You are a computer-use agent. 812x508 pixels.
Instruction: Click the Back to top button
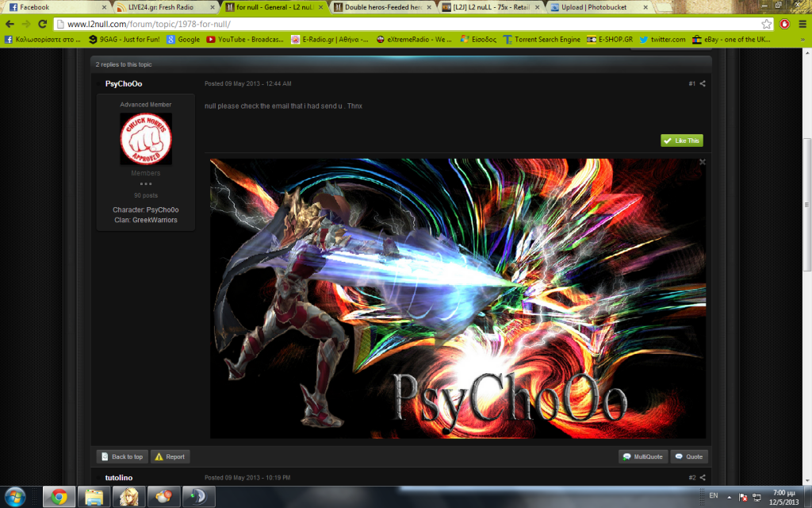121,456
